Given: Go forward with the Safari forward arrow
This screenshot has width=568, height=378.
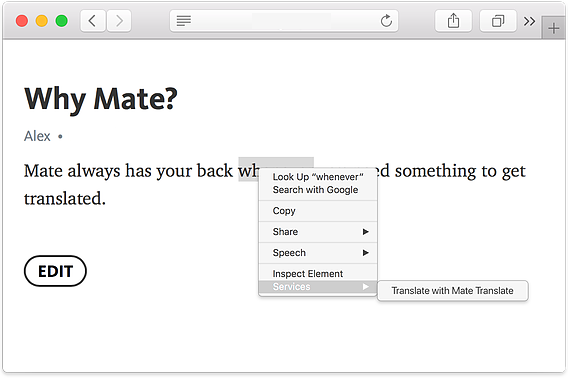Looking at the screenshot, I should point(119,21).
